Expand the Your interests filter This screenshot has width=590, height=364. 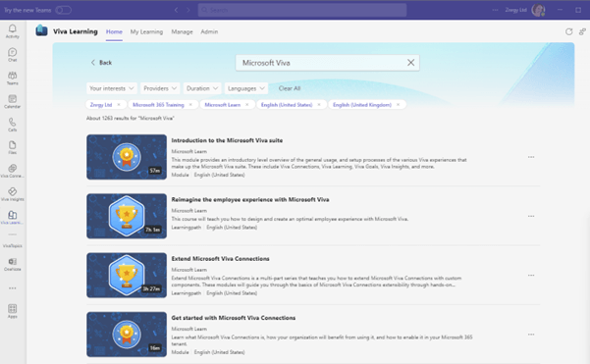point(111,88)
